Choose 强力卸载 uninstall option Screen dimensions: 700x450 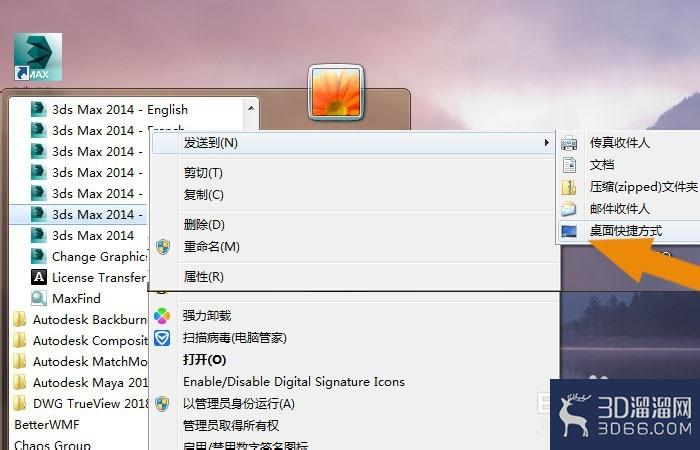click(x=207, y=316)
